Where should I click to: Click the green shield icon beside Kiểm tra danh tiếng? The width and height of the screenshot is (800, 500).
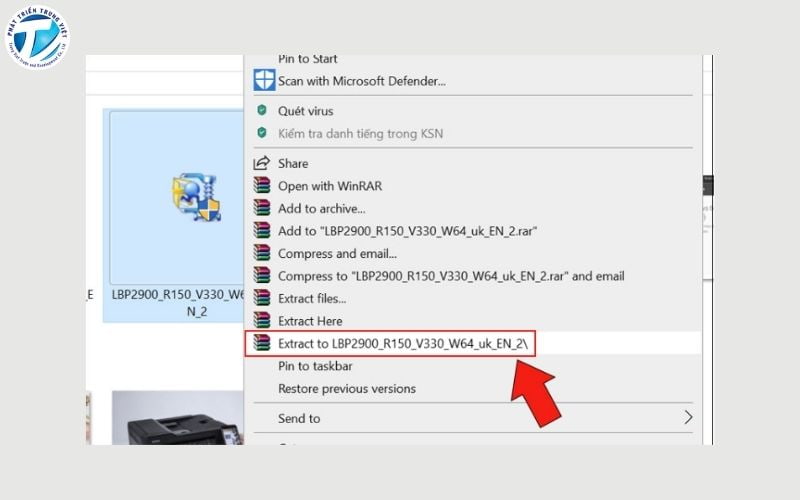[262, 133]
